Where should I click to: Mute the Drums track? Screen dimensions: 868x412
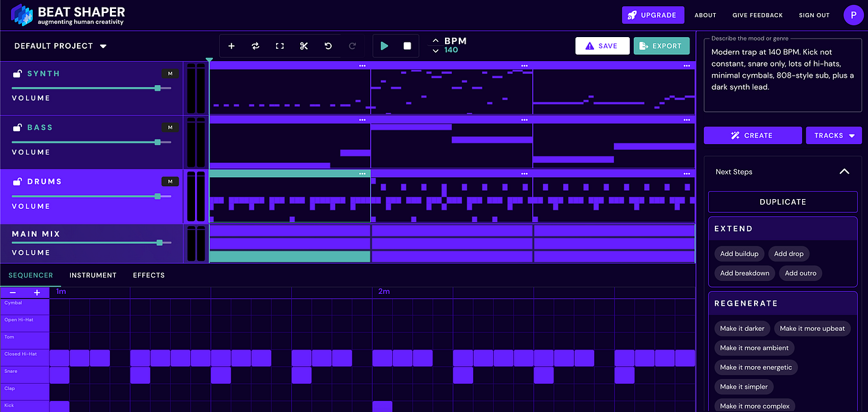point(170,181)
